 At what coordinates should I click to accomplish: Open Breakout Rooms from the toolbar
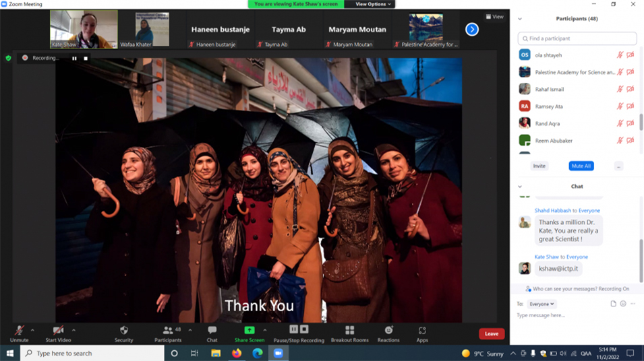[349, 331]
